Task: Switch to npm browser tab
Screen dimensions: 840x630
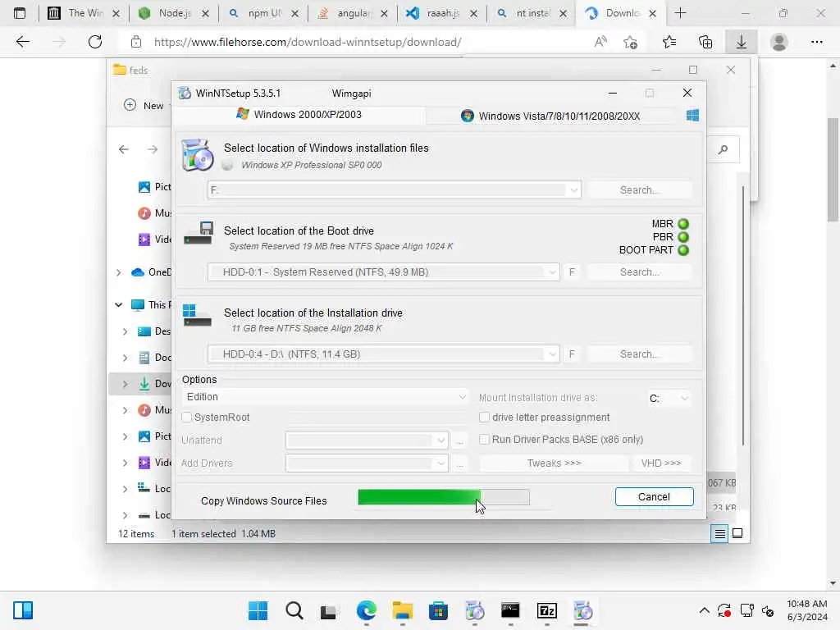Action: 263,13
